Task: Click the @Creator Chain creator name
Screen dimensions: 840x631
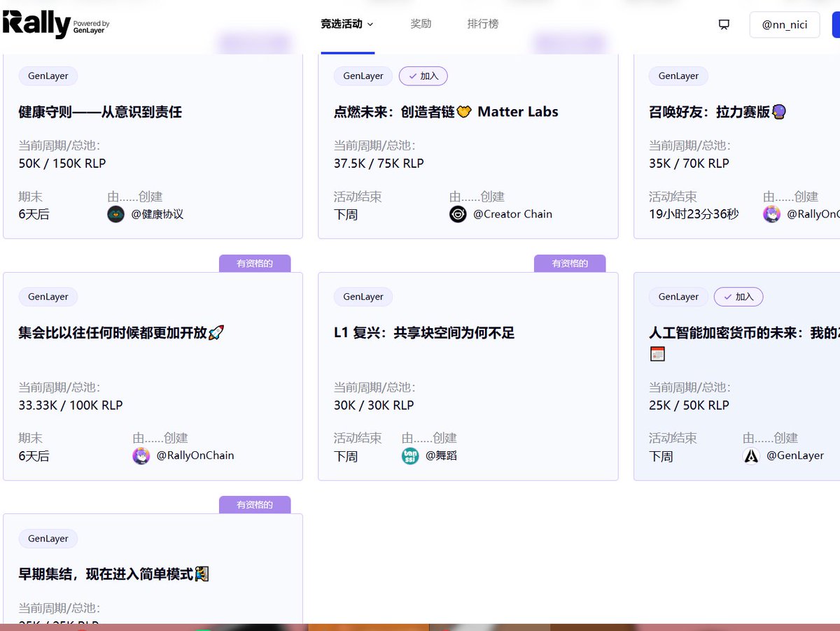Action: coord(513,214)
